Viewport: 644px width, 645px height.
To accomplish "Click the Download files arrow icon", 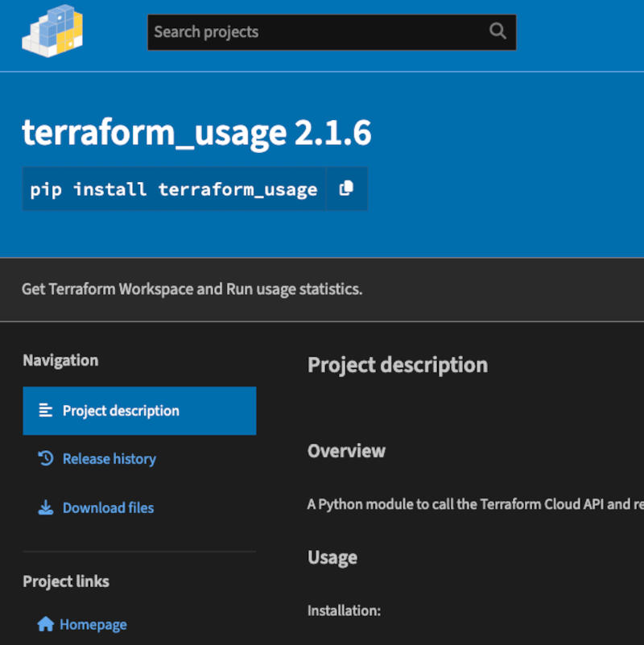I will point(46,507).
